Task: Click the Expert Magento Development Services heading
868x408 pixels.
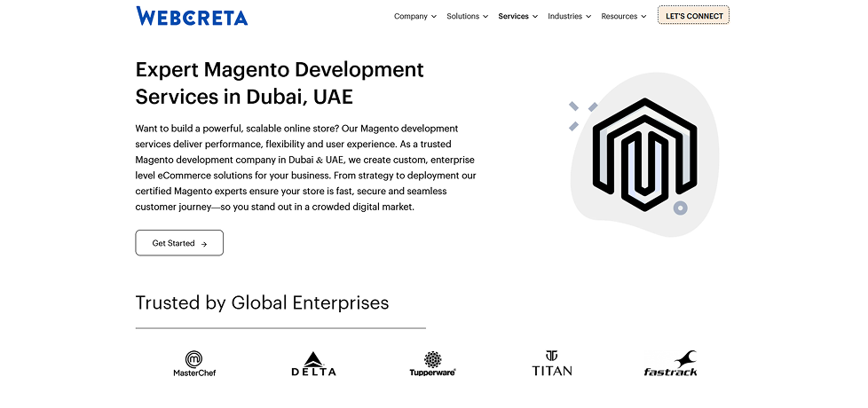Action: pos(280,83)
